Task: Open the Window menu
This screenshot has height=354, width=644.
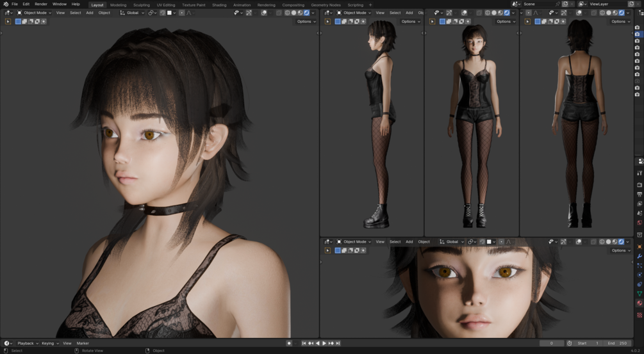Action: pos(59,4)
